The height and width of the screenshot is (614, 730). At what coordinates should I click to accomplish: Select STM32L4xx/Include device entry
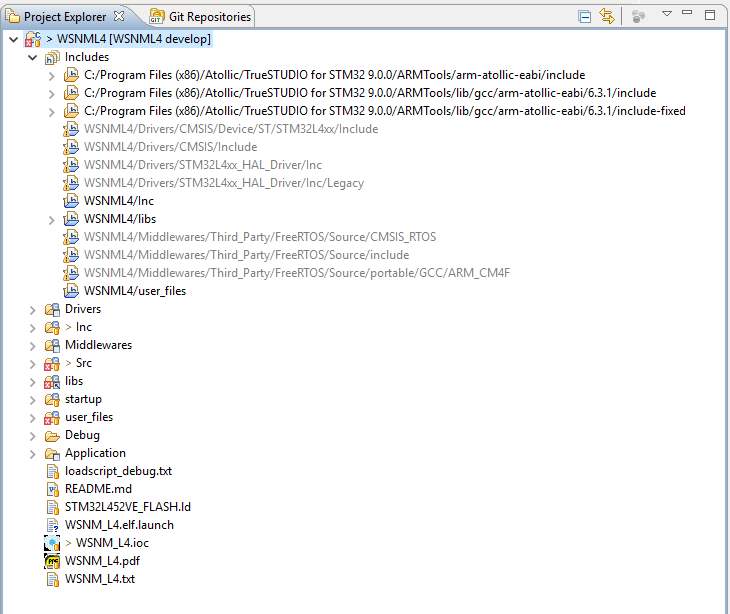pyautogui.click(x=231, y=129)
